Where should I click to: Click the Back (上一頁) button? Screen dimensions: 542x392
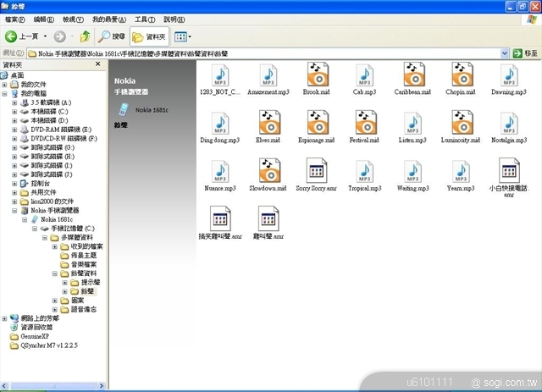[x=21, y=36]
